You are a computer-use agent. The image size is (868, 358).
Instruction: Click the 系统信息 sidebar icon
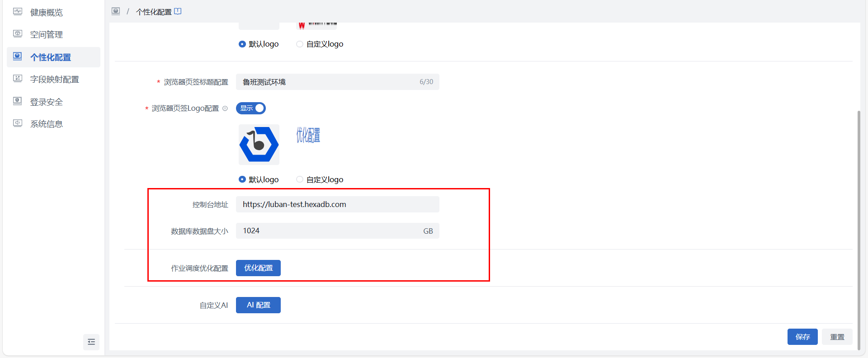pos(18,123)
